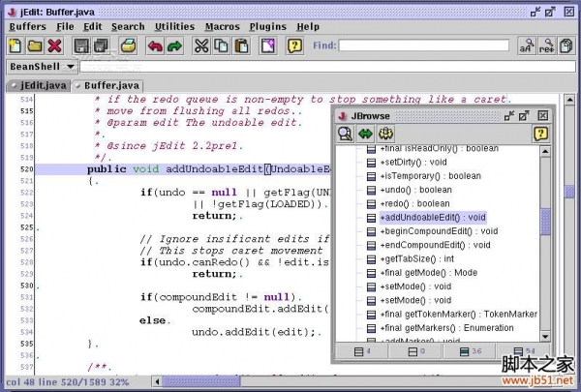Image resolution: width=581 pixels, height=392 pixels.
Task: Open the Help menu
Action: 308,27
